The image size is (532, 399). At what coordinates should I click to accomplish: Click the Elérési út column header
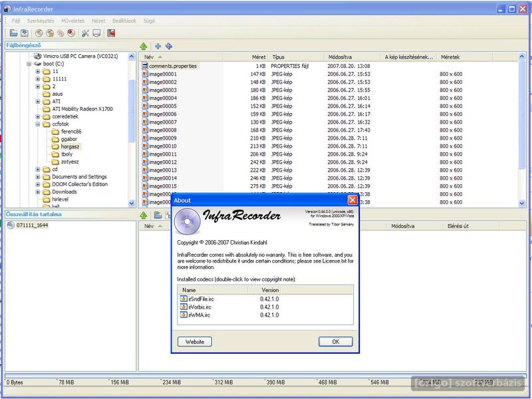[471, 226]
